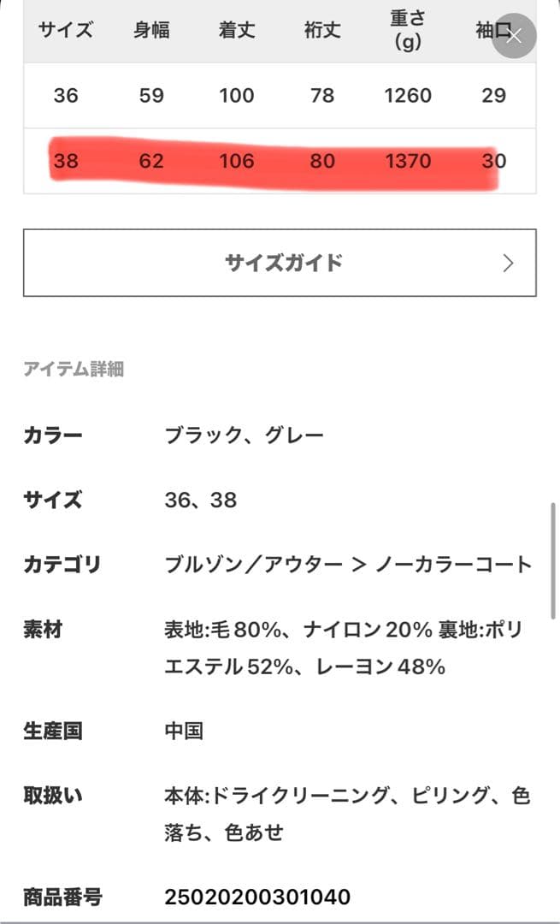Click product number 25020200301040

[257, 897]
